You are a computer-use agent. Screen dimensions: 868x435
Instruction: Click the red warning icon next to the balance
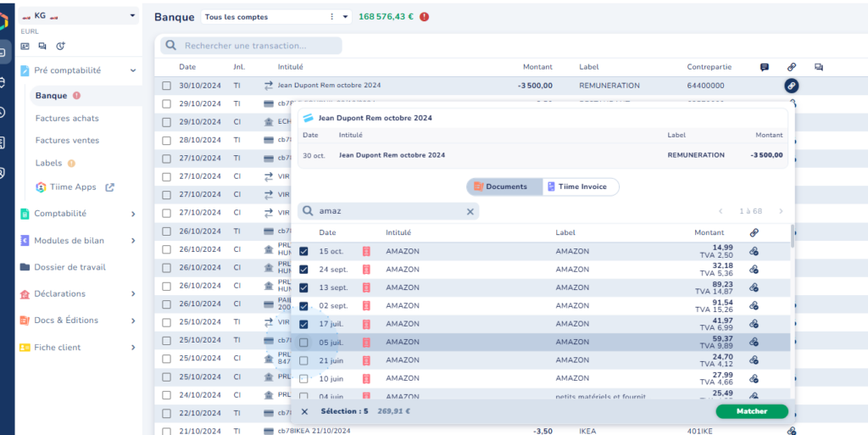tap(424, 17)
